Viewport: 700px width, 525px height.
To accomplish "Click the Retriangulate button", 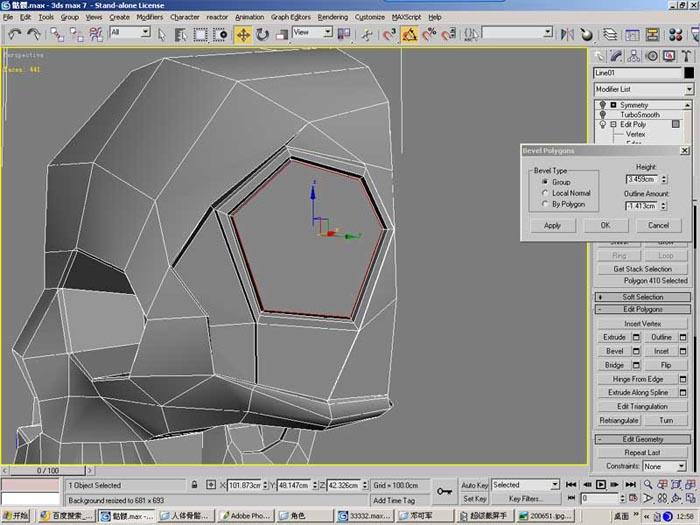I will pyautogui.click(x=619, y=420).
